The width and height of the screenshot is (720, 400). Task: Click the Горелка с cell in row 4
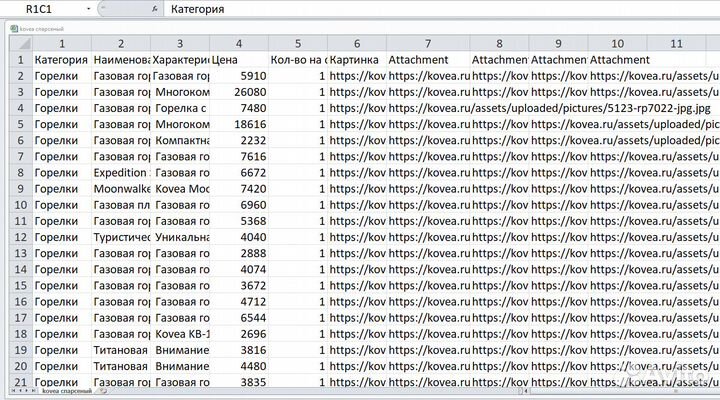(180, 108)
